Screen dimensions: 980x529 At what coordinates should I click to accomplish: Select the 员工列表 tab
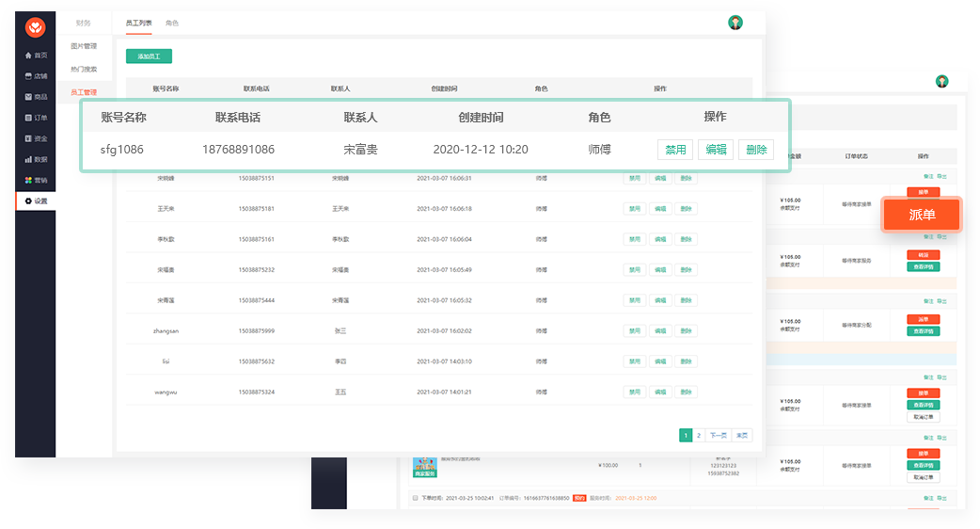pyautogui.click(x=138, y=23)
